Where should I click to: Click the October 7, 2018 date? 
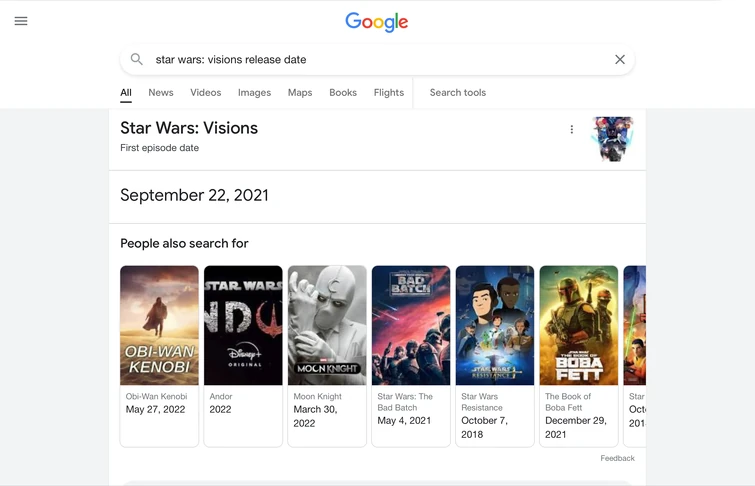[484, 427]
